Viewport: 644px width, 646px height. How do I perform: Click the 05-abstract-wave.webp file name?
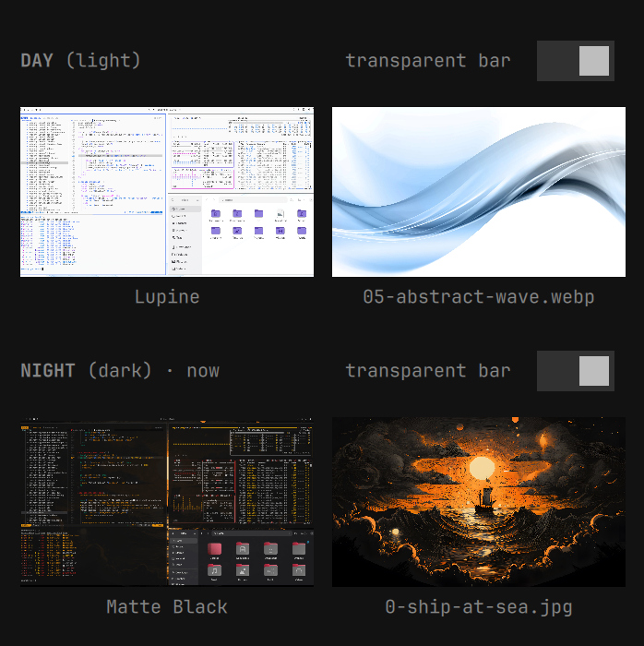pyautogui.click(x=479, y=297)
